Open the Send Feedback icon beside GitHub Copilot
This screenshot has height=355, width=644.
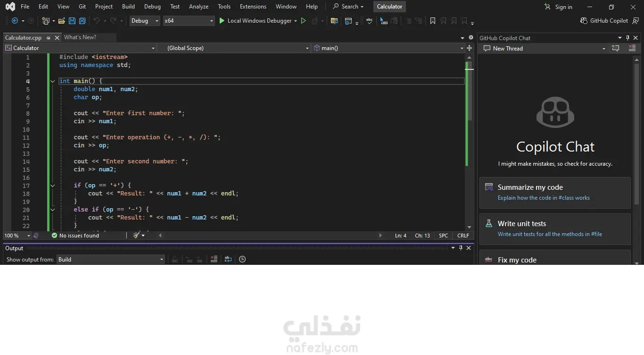(636, 21)
